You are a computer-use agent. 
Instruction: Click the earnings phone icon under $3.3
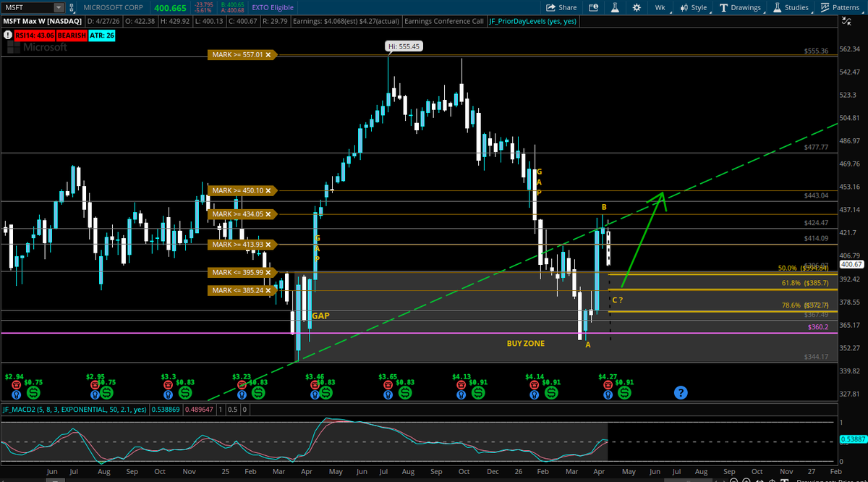169,386
